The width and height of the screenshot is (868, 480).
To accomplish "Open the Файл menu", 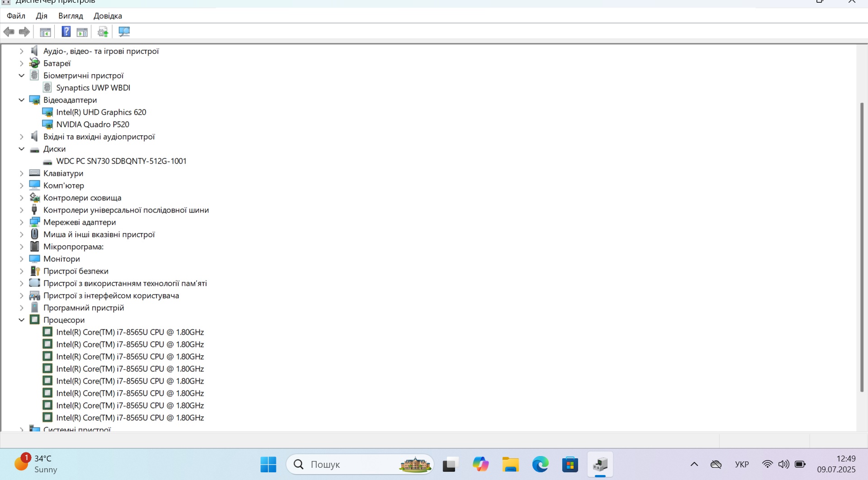I will [16, 16].
